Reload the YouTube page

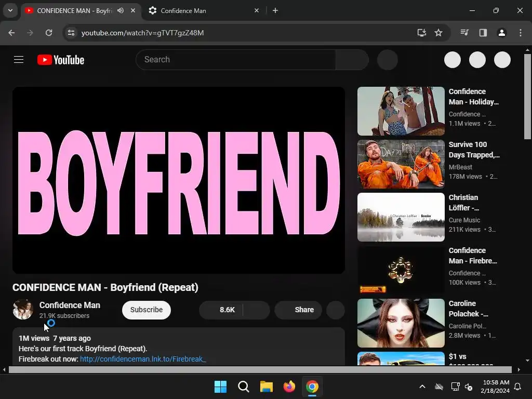(49, 33)
